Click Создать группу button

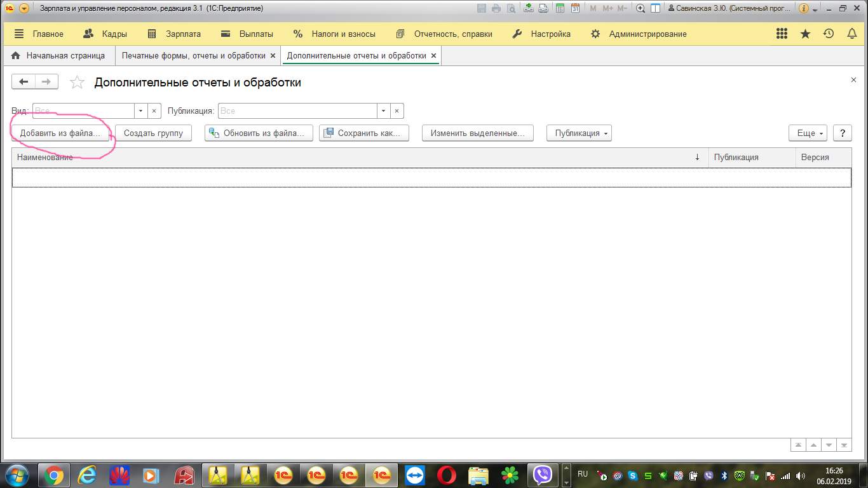click(x=153, y=133)
